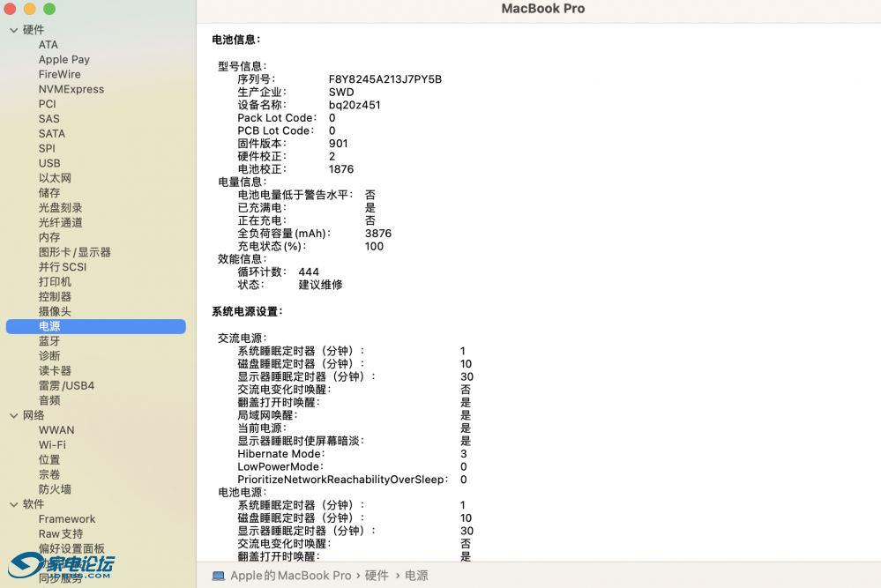This screenshot has height=588, width=881.
Task: Click the yellow minimize window button
Action: click(30, 9)
